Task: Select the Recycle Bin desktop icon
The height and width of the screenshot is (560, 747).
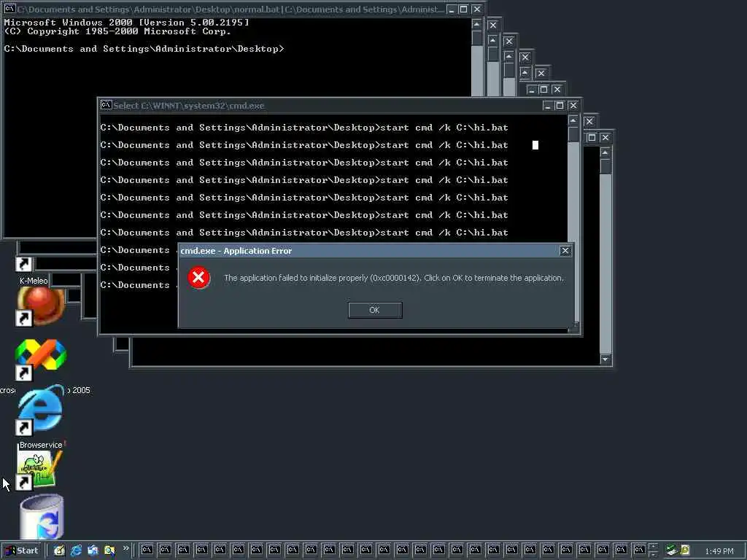Action: tap(42, 517)
